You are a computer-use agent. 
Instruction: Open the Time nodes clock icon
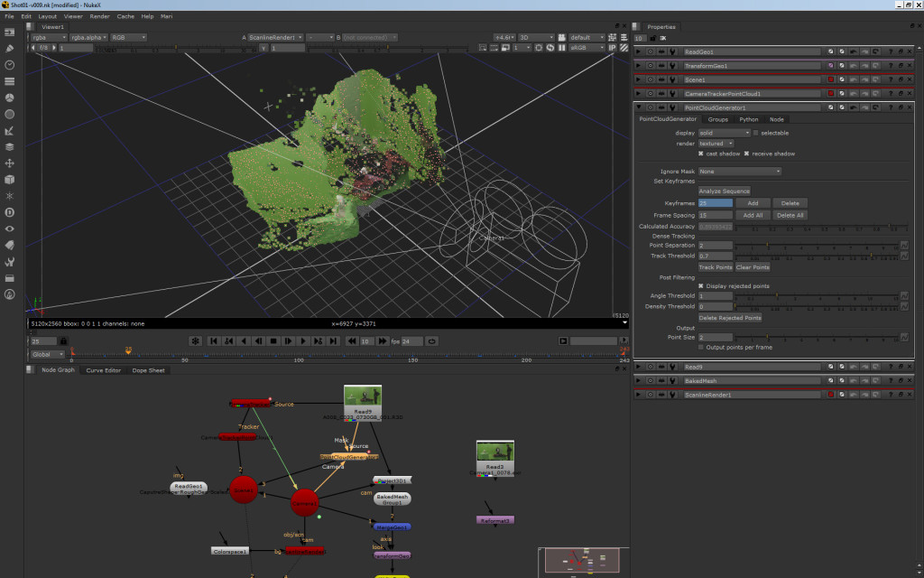coord(10,65)
